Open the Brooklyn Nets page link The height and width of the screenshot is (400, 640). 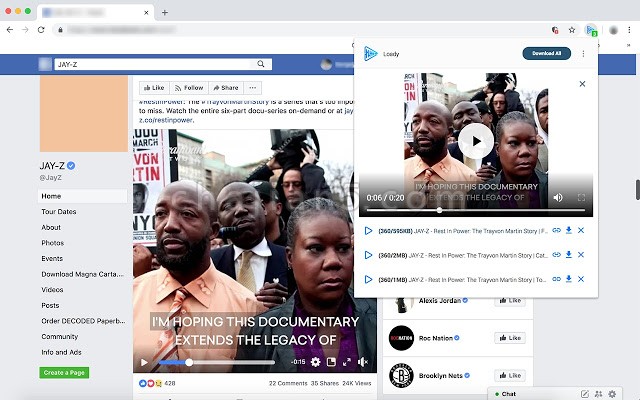440,376
